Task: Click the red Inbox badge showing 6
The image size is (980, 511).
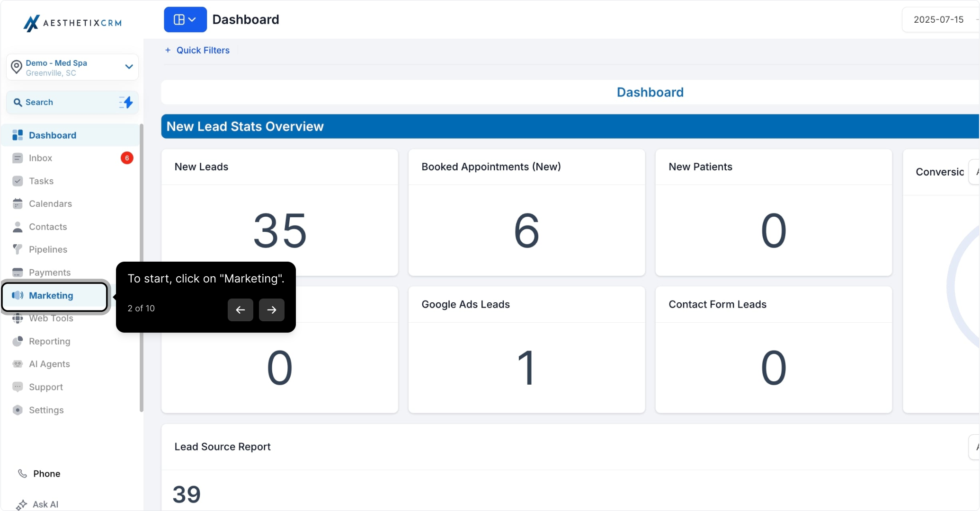Action: (x=127, y=158)
